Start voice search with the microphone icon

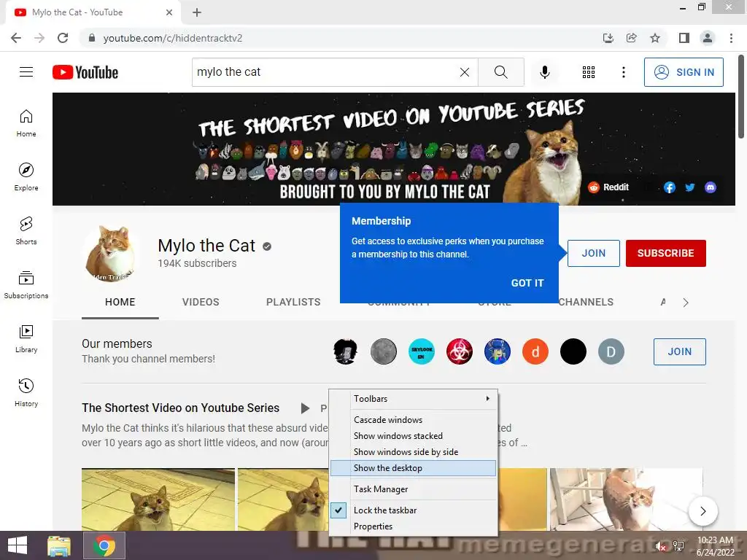[544, 72]
